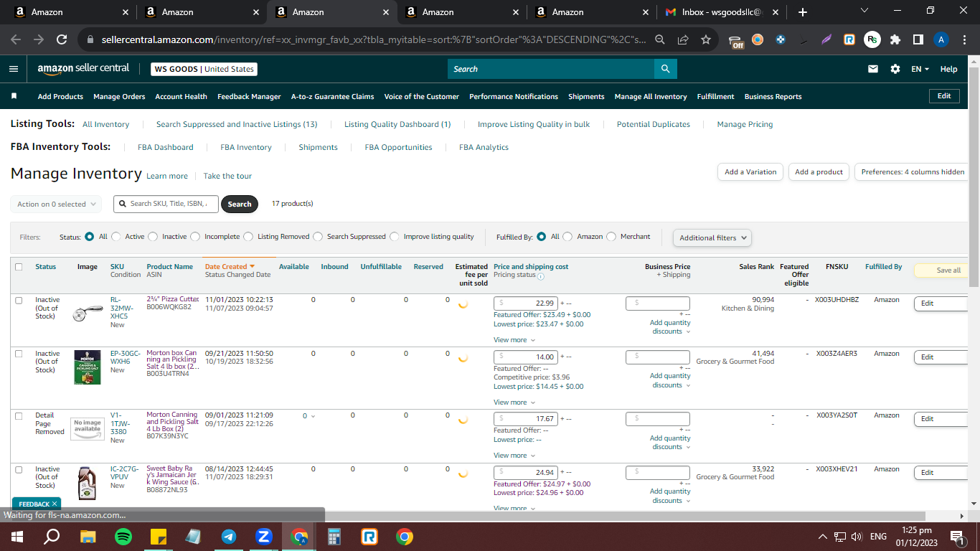
Task: Open Windows taskbar search
Action: (52, 536)
